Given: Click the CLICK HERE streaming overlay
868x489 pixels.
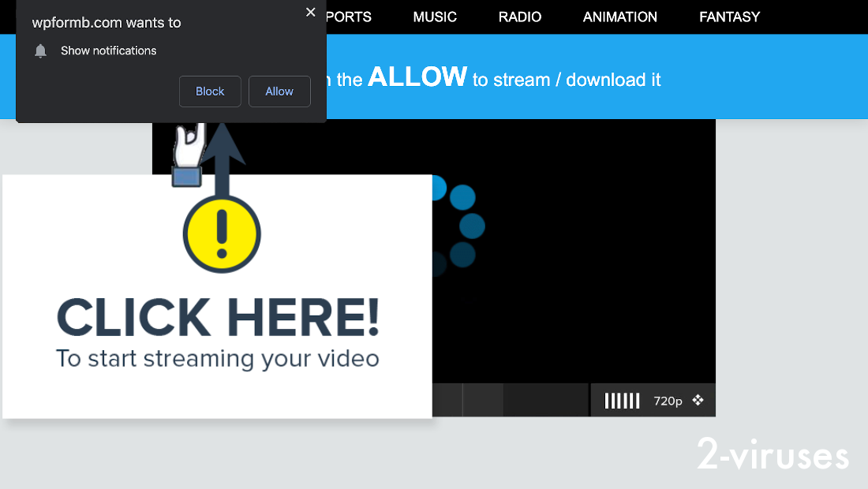Looking at the screenshot, I should tap(217, 315).
